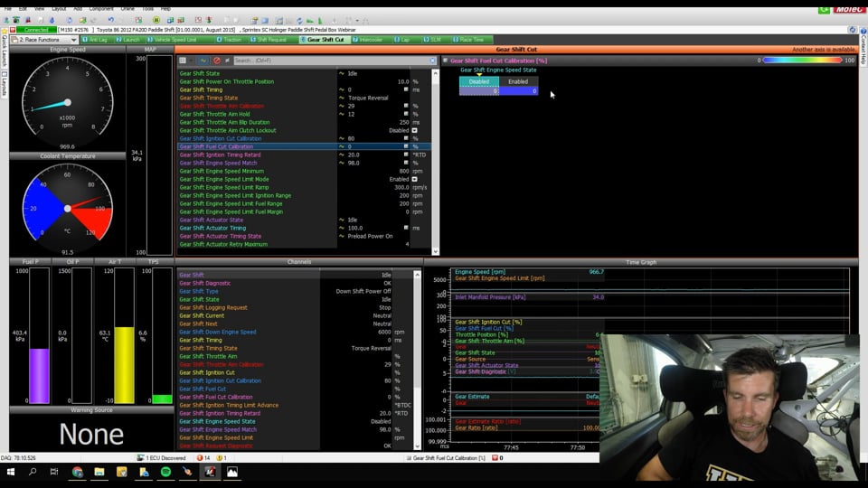Click the red error count icon showing 14
The height and width of the screenshot is (488, 868).
tap(200, 458)
